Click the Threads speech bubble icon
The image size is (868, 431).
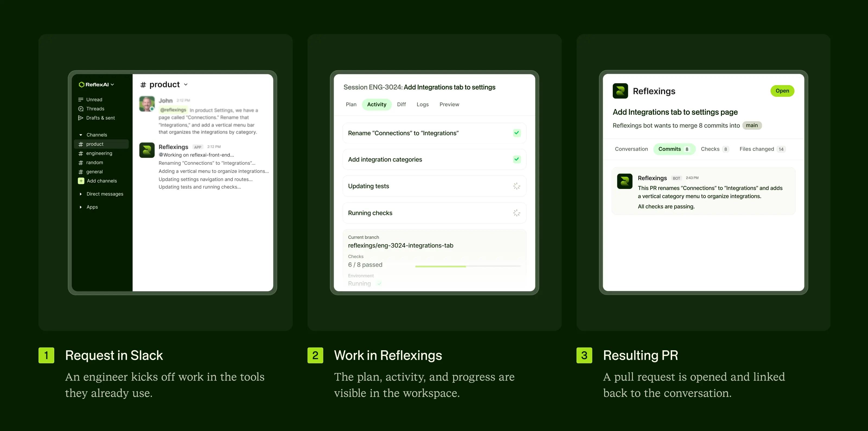81,109
